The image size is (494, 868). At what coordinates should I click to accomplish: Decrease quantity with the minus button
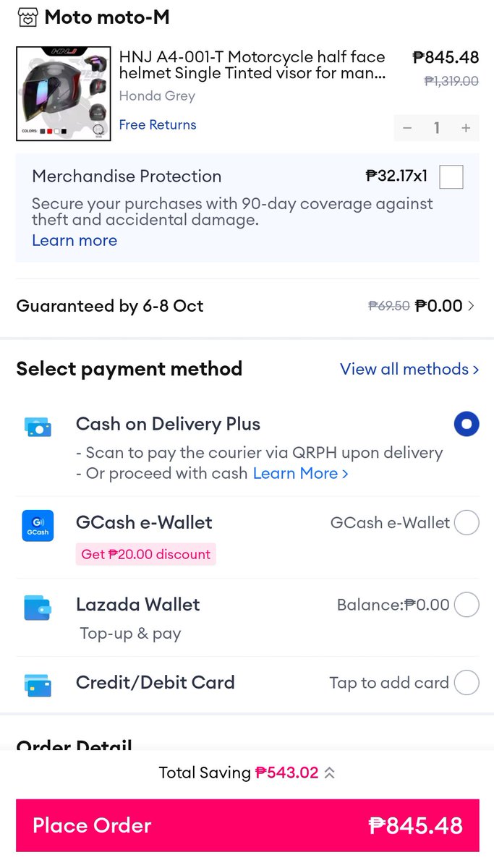click(x=407, y=128)
